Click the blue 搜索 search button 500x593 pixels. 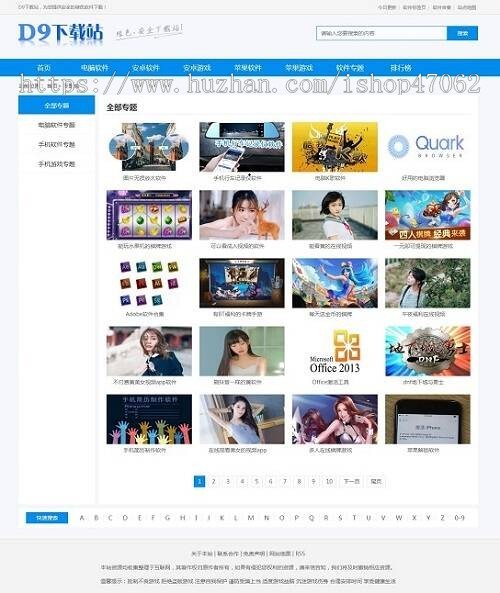pyautogui.click(x=462, y=33)
